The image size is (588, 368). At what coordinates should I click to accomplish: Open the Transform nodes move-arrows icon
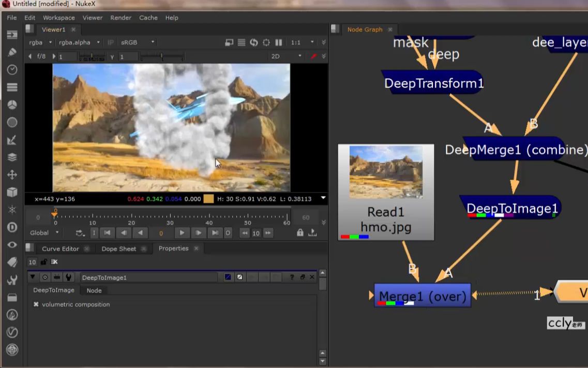pyautogui.click(x=12, y=174)
